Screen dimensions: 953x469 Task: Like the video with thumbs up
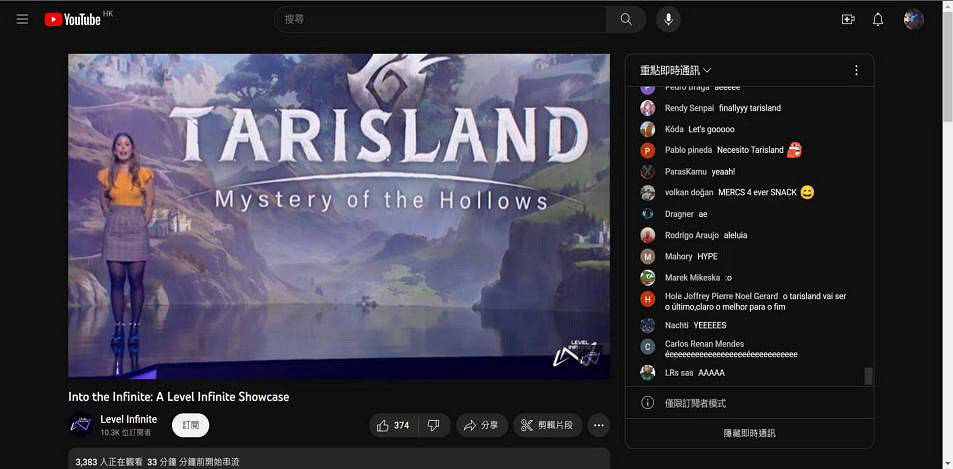click(x=393, y=425)
